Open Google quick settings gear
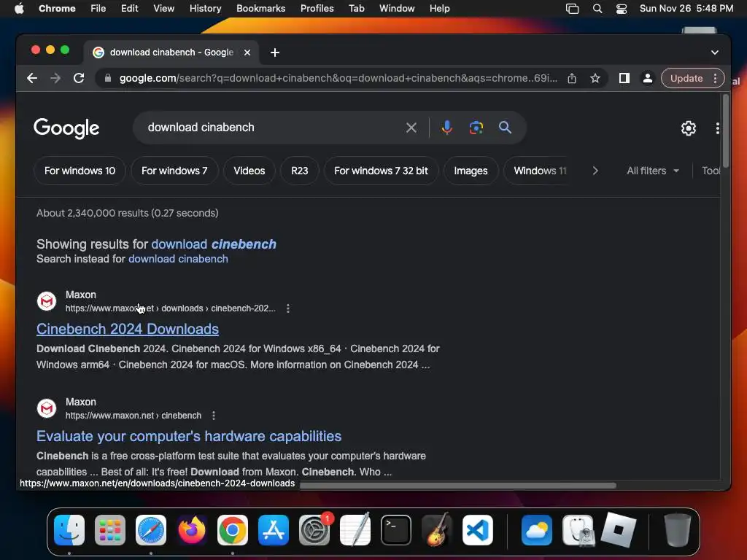Screen dimensions: 747x560 pos(689,128)
